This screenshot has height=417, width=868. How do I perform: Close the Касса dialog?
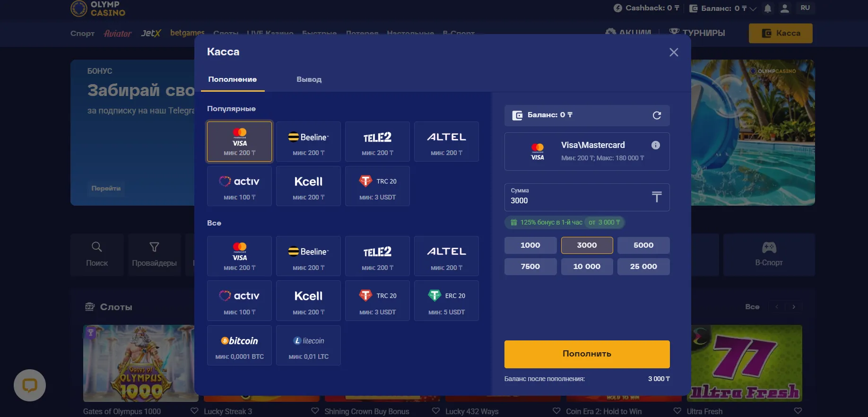pyautogui.click(x=674, y=52)
